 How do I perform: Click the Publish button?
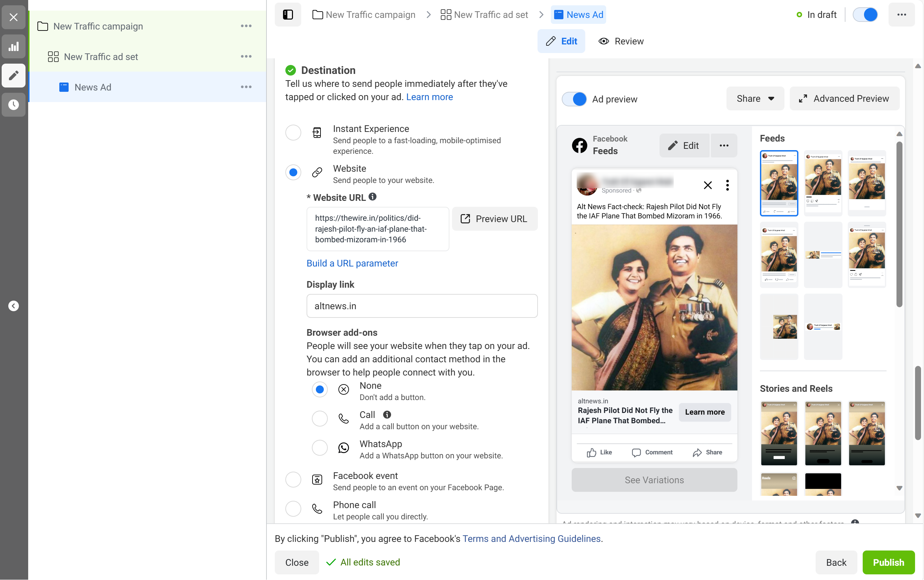tap(889, 562)
